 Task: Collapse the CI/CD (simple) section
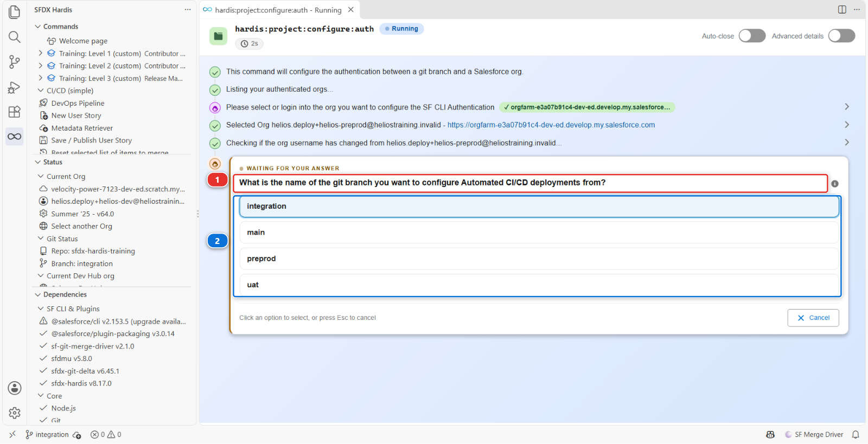(41, 91)
